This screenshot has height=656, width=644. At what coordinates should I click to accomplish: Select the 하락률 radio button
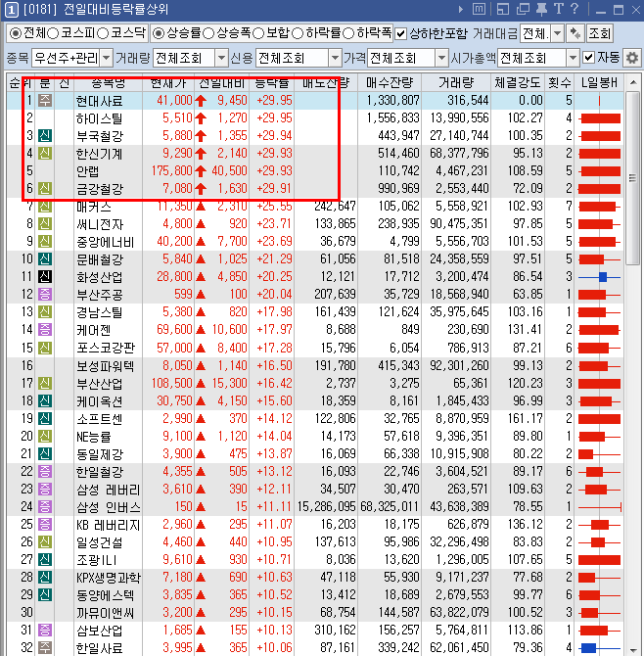(x=298, y=33)
